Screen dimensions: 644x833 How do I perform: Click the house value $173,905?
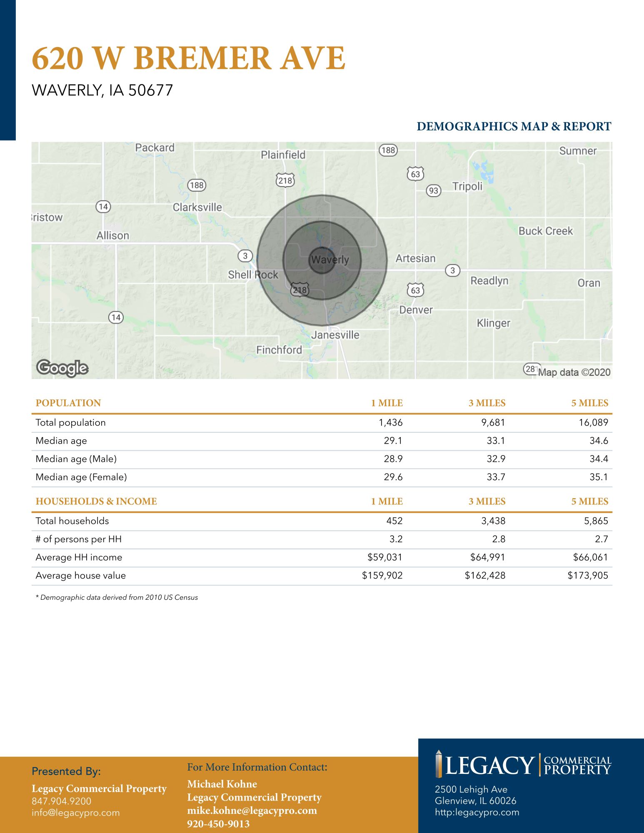pos(588,576)
